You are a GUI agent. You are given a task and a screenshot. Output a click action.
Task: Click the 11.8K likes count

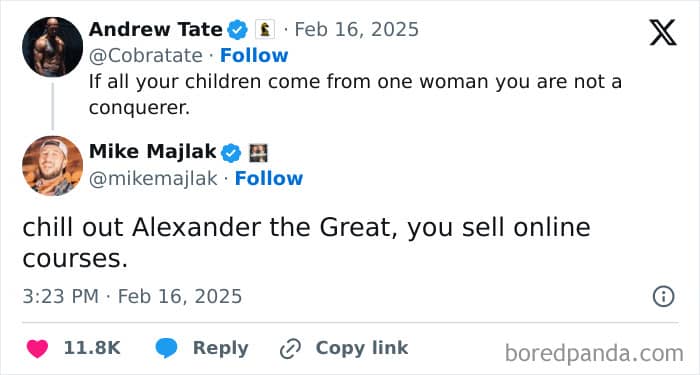(x=92, y=348)
